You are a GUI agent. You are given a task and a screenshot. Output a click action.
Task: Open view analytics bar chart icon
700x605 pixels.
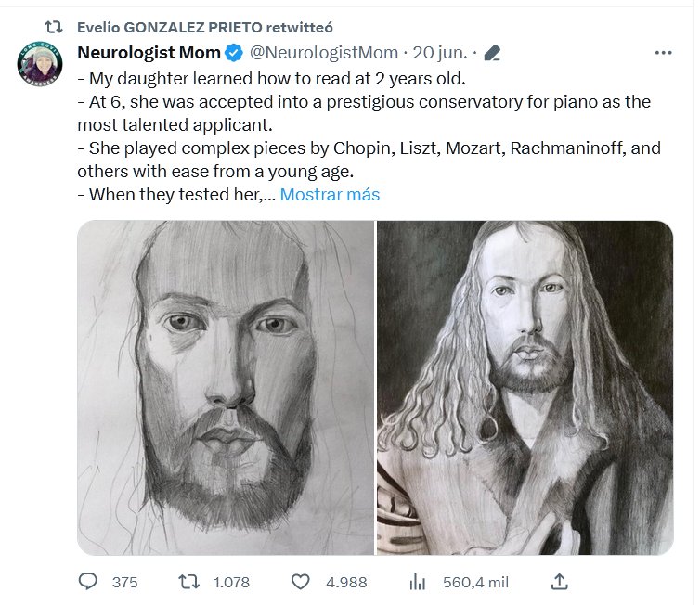tap(418, 582)
